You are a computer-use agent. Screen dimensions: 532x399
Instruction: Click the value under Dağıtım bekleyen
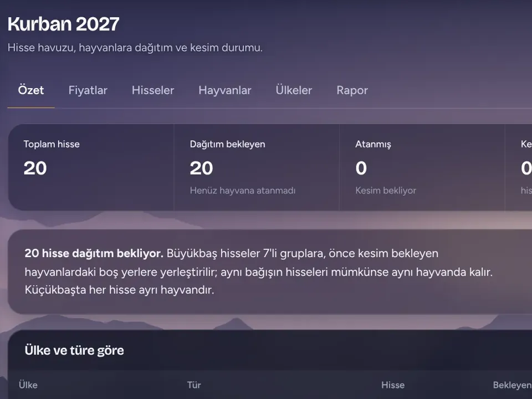[201, 168]
